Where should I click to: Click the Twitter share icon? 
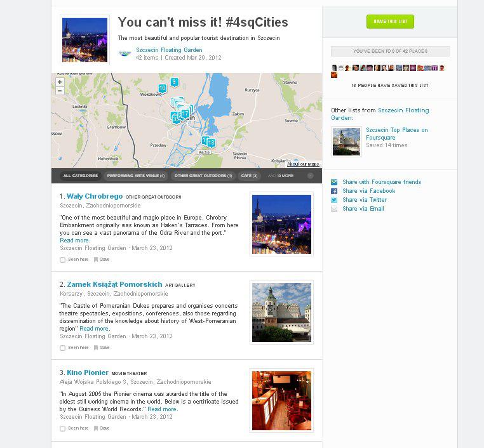coord(334,200)
